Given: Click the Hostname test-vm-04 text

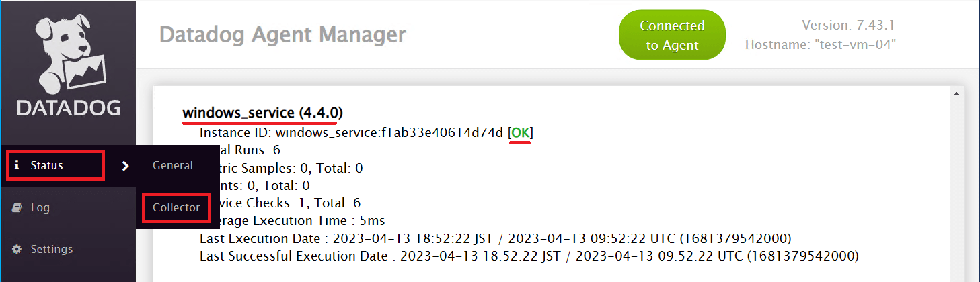Looking at the screenshot, I should coord(821,46).
